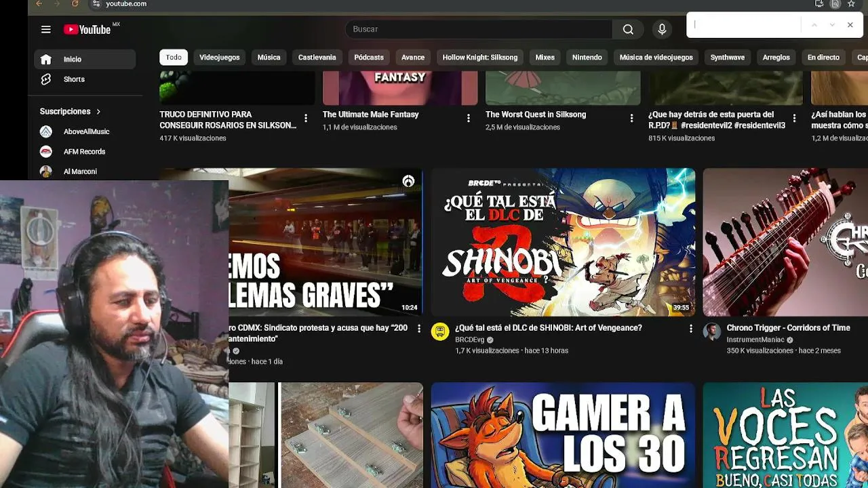Filter by Videojuegos chip
This screenshot has height=488, width=868.
click(x=220, y=58)
